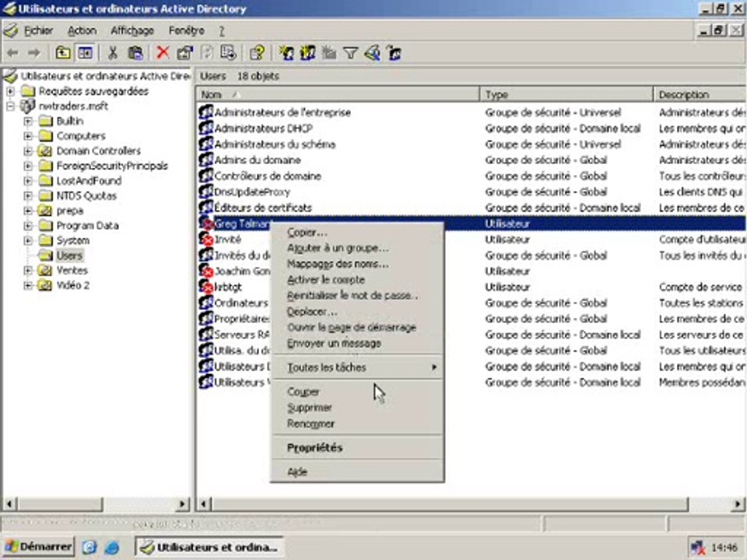The image size is (747, 560).
Task: Click tree pane scroll right arrow
Action: click(x=182, y=504)
